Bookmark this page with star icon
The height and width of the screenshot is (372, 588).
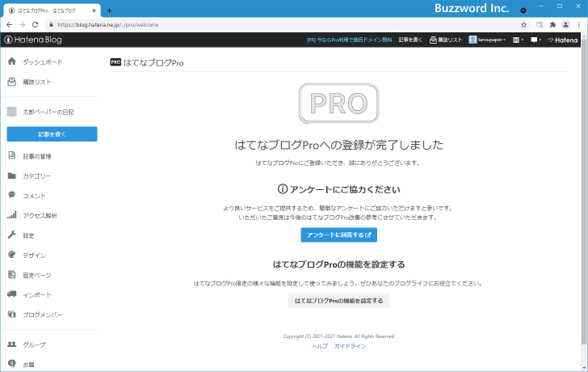pyautogui.click(x=523, y=25)
